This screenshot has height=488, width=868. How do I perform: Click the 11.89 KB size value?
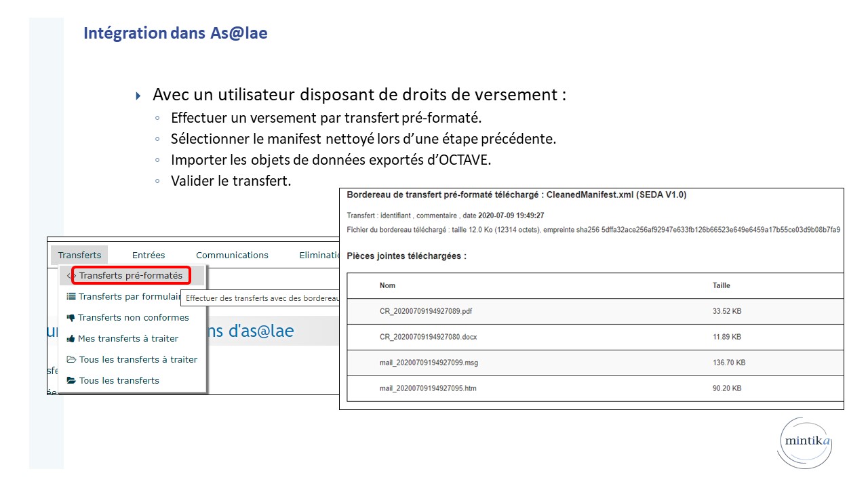pyautogui.click(x=727, y=337)
